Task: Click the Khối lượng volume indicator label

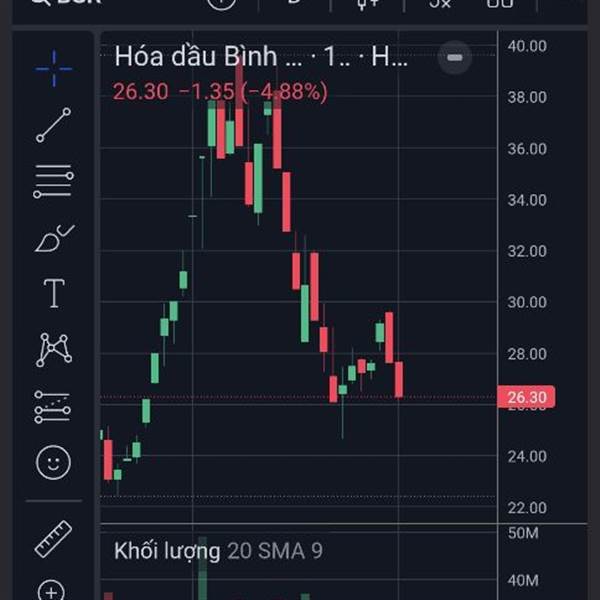Action: coord(167,551)
